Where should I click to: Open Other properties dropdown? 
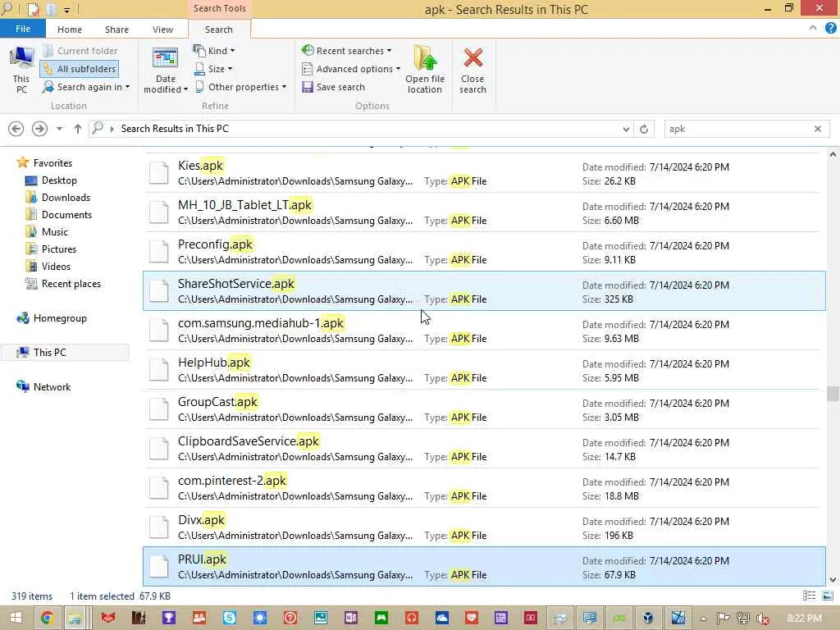coord(240,87)
